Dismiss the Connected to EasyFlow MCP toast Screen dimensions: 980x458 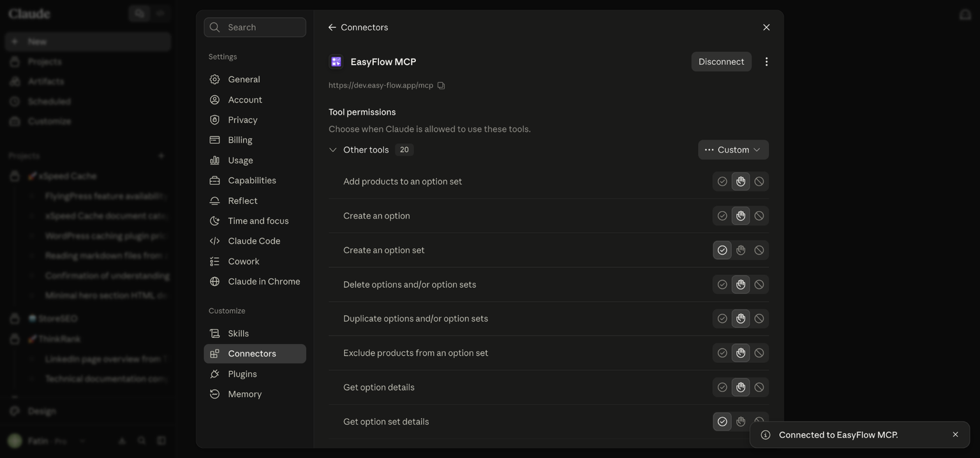(x=955, y=435)
